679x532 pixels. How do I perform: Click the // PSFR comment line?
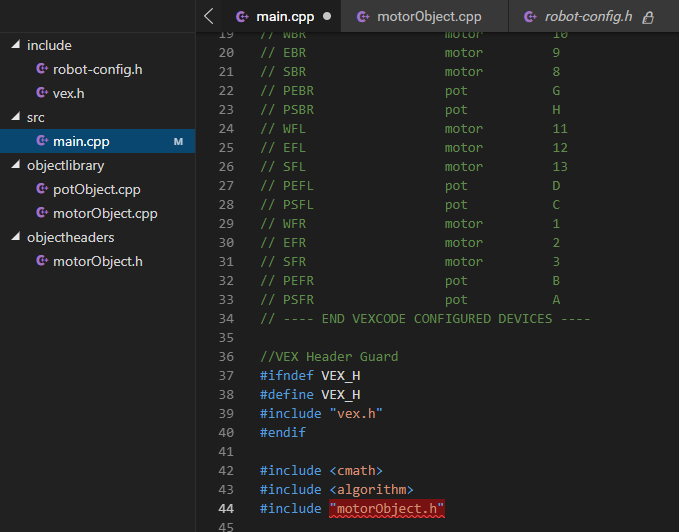tap(410, 300)
